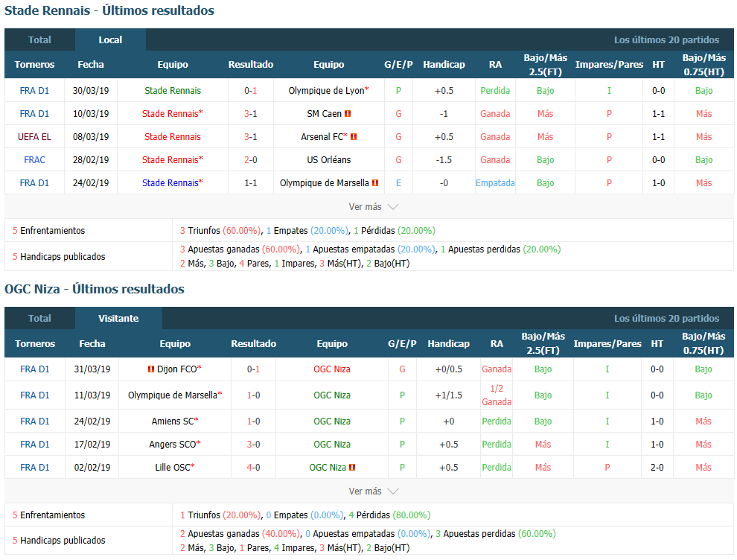Image resolution: width=737 pixels, height=560 pixels.
Task: Click Olympique de Lyon team name
Action: point(326,91)
